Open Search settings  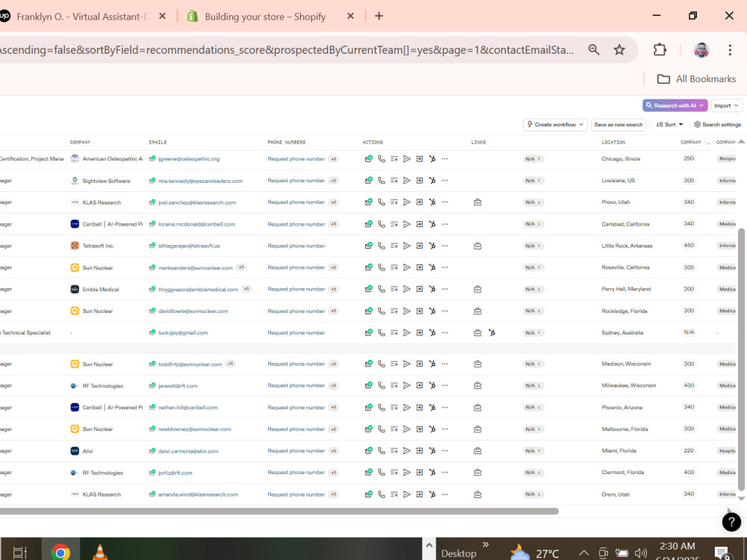(x=717, y=125)
